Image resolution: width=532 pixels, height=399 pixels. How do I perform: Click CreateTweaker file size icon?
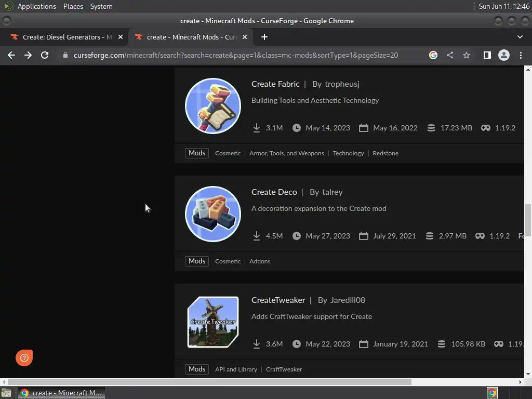(442, 344)
